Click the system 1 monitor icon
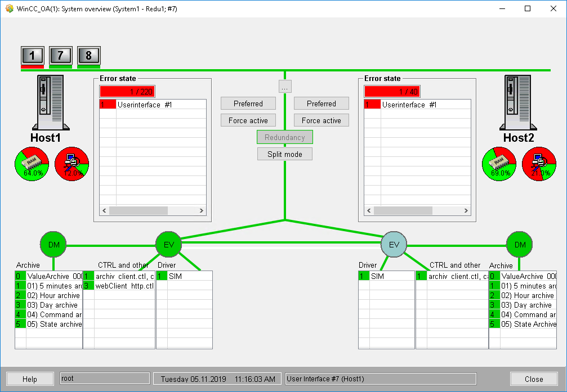This screenshot has height=392, width=567. tap(32, 55)
